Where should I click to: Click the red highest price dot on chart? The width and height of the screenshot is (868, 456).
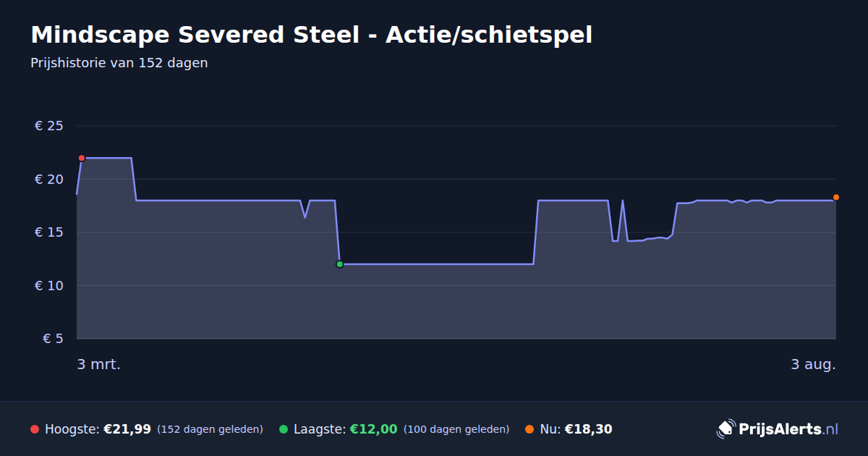coord(82,158)
